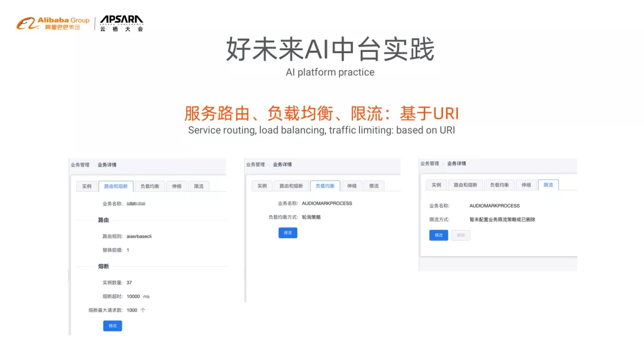Click the Apsara conference logo
The image size is (644, 363).
tap(122, 23)
